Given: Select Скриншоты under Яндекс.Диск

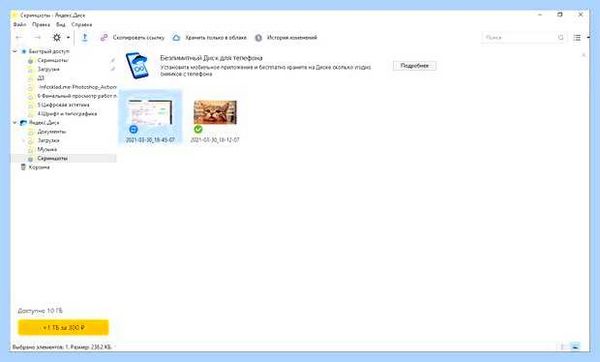Looking at the screenshot, I should click(x=52, y=158).
